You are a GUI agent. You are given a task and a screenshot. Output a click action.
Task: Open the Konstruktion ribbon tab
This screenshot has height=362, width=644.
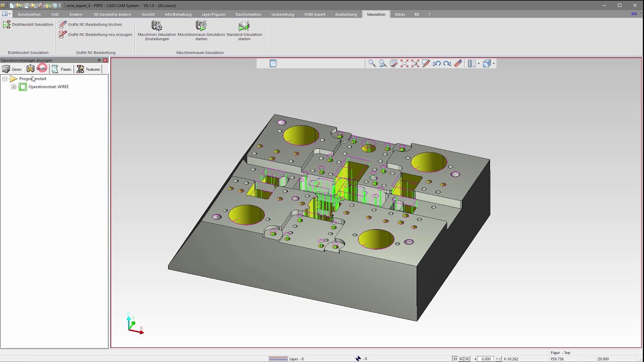click(x=29, y=15)
